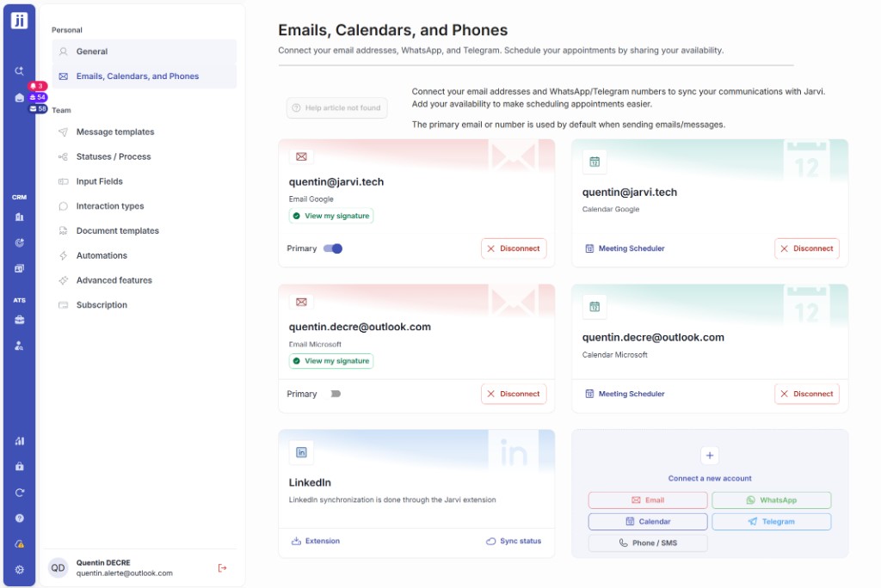The height and width of the screenshot is (588, 881).
Task: Click the Connect a new account label
Action: (x=710, y=479)
